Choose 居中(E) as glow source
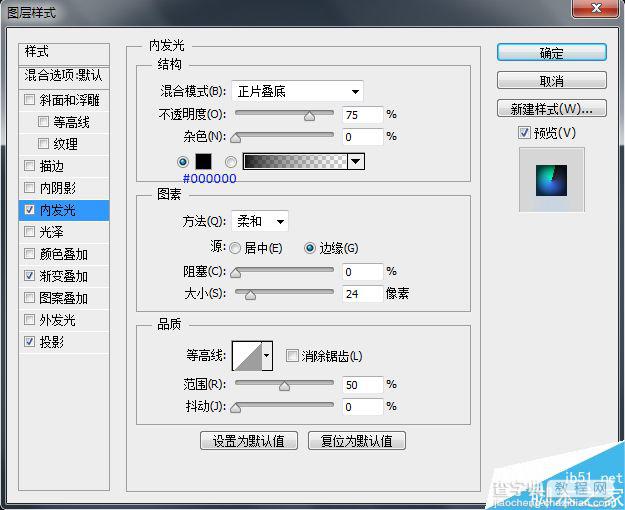 coord(235,248)
